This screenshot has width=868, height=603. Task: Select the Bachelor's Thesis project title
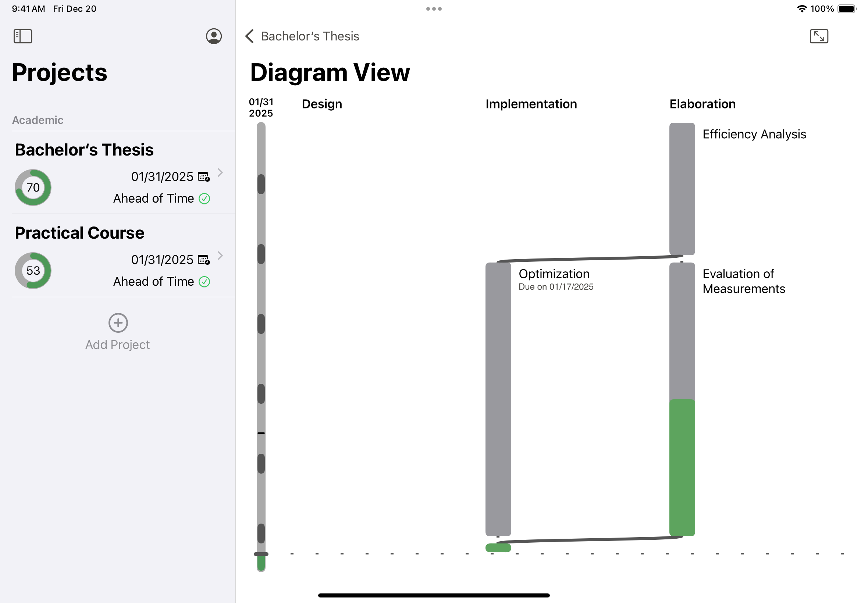84,150
